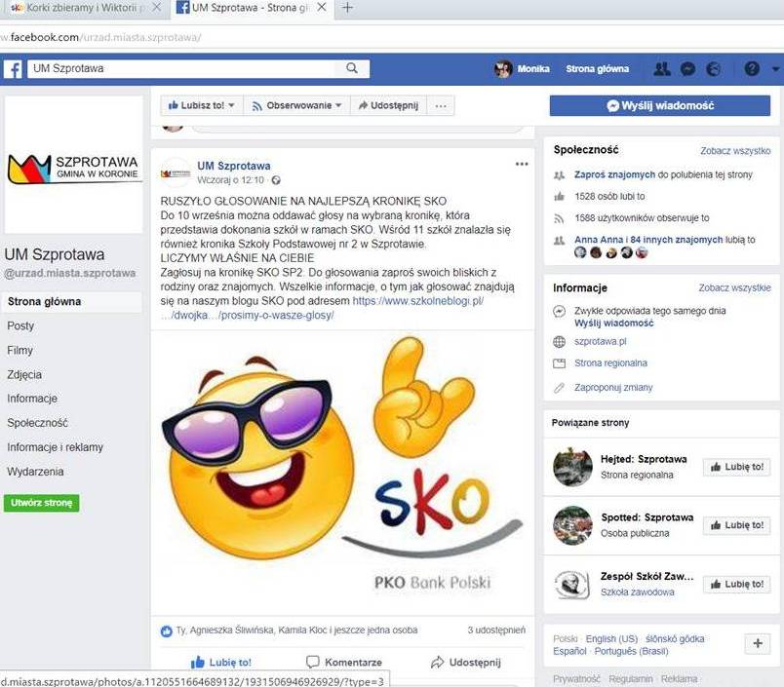784x687 pixels.
Task: Switch language to English (US)
Action: pos(611,639)
